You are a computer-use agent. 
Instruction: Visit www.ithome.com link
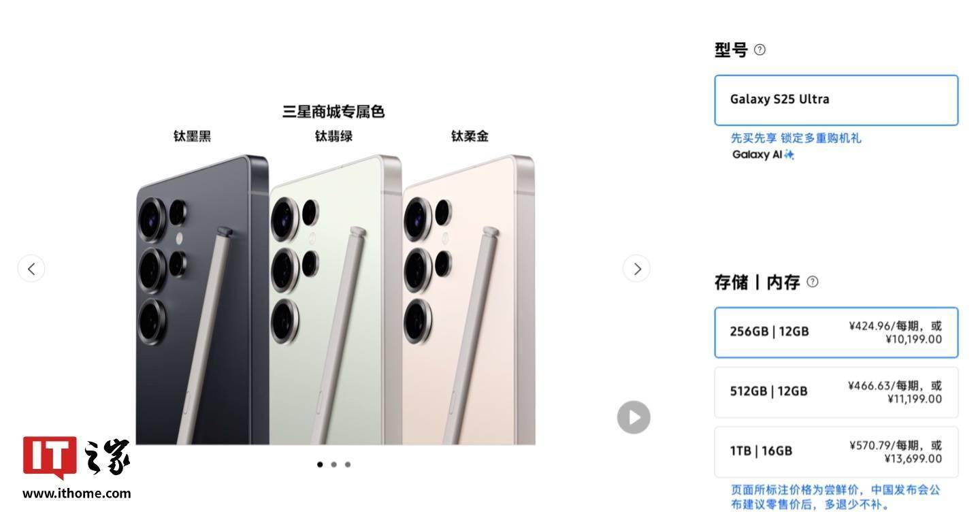click(x=76, y=493)
